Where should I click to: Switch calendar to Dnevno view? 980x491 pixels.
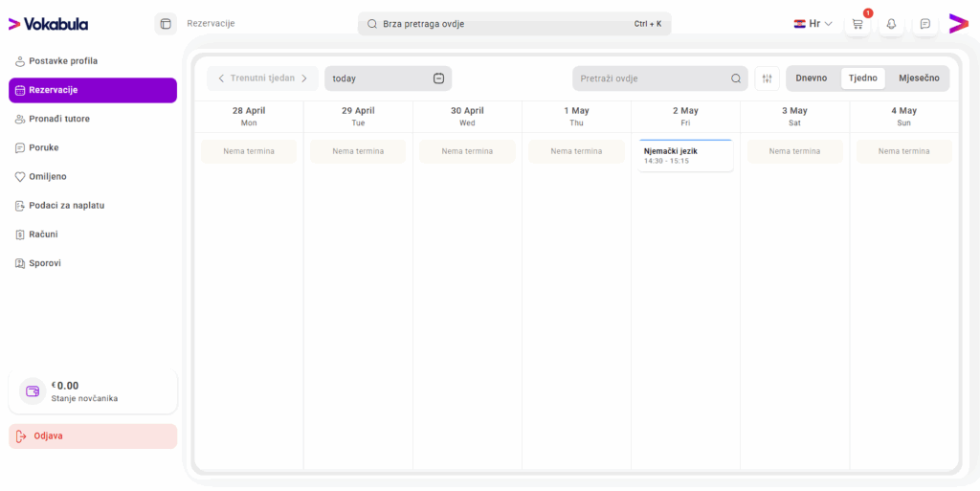812,78
